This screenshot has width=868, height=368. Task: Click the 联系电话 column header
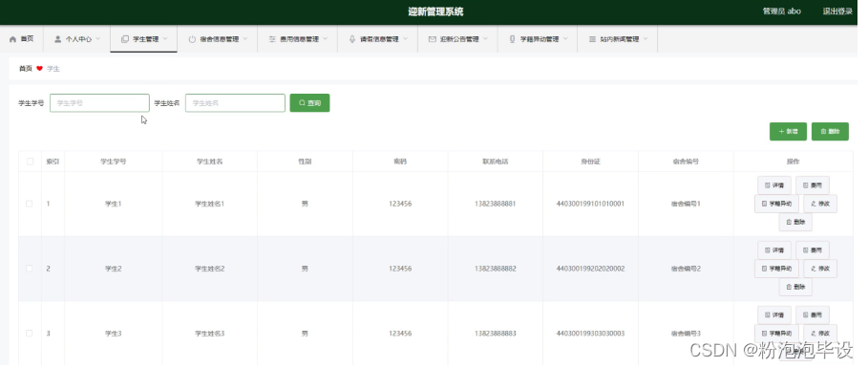[495, 162]
